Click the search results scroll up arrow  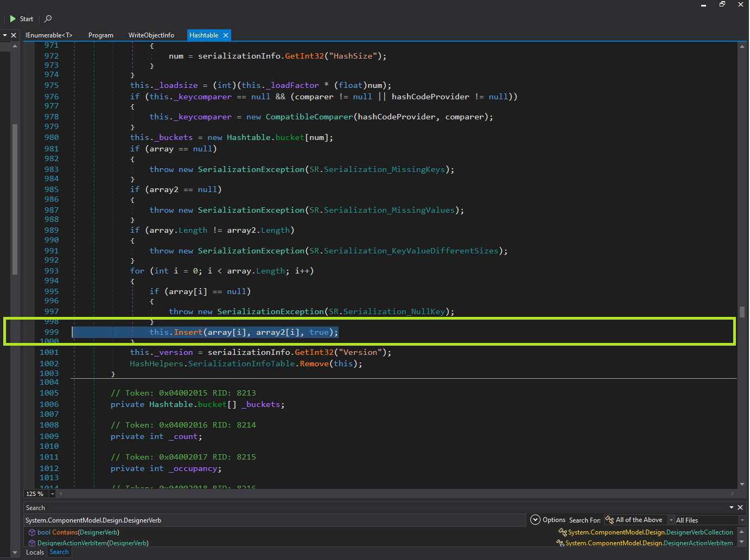(x=742, y=531)
